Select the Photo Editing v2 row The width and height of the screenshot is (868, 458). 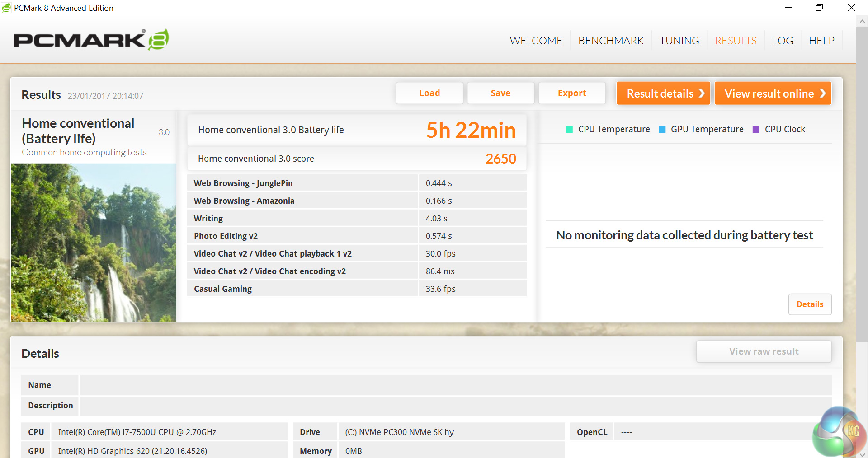357,236
